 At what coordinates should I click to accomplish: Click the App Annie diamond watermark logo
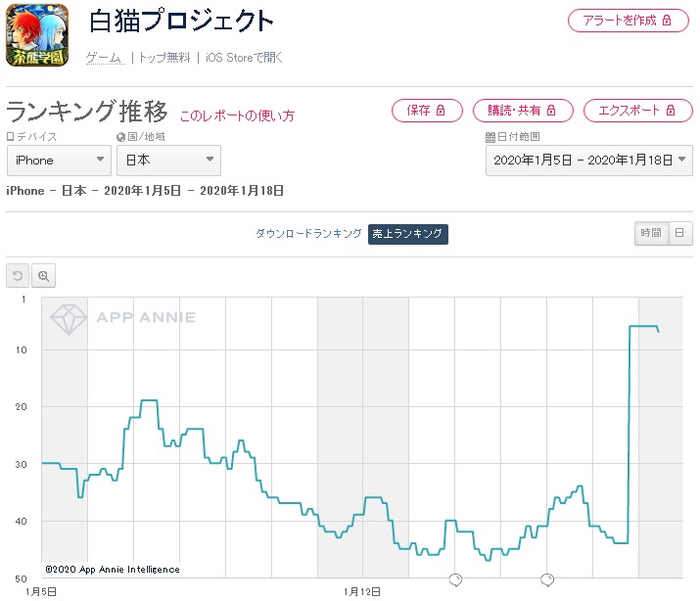(69, 318)
